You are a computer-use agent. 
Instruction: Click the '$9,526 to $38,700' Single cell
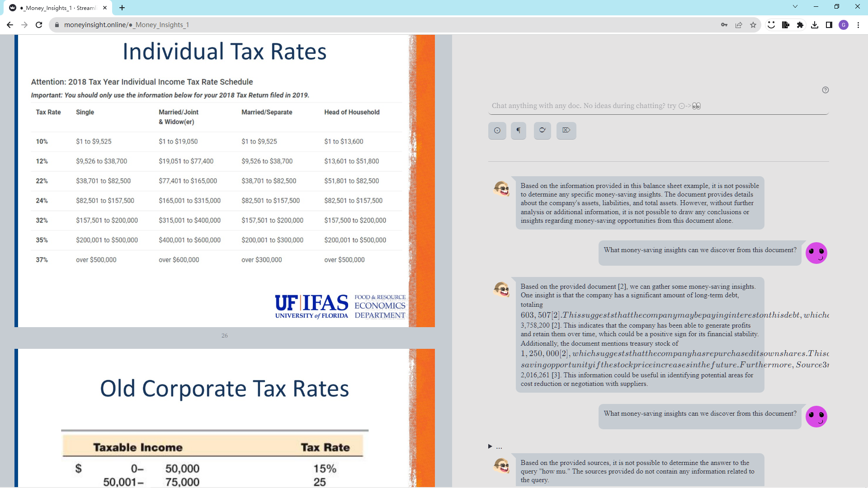click(x=101, y=161)
